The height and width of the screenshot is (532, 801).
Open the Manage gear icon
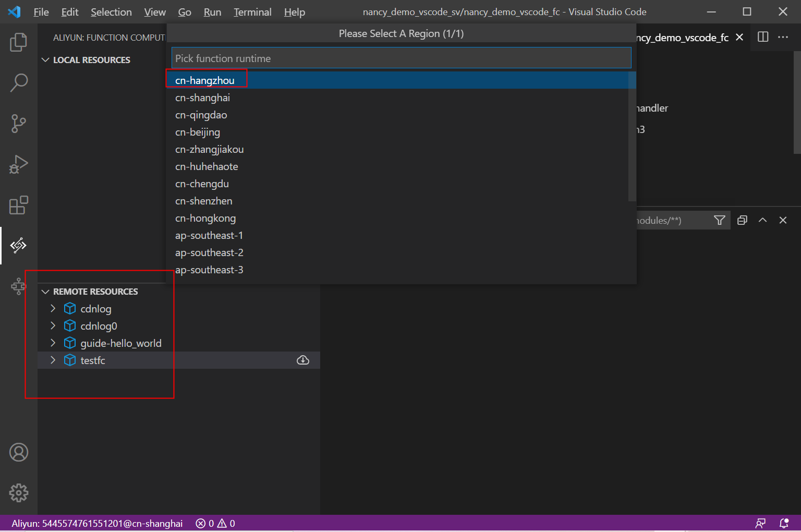[19, 493]
